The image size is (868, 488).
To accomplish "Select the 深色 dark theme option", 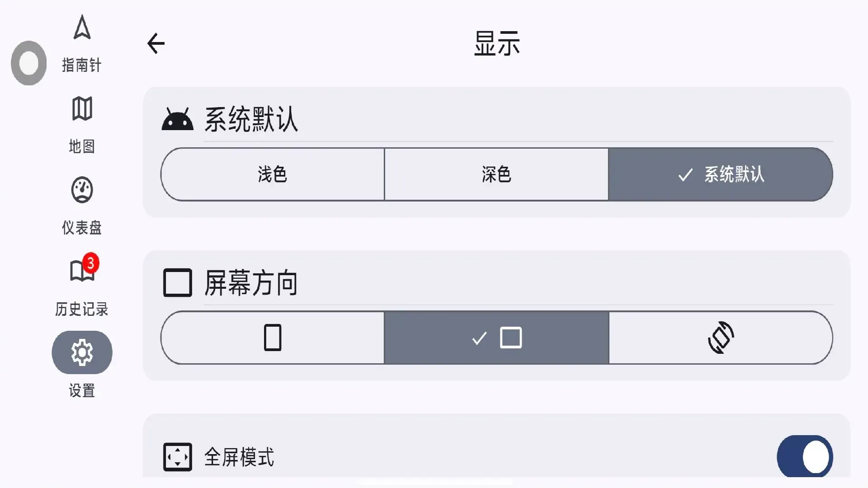I will 496,174.
